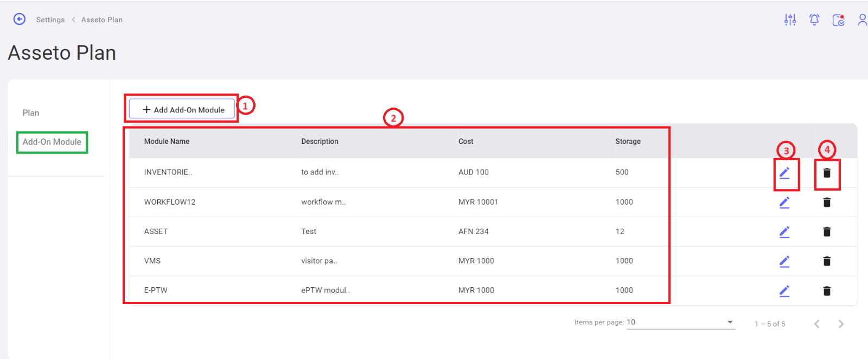
Task: Open the Items per page dropdown
Action: click(x=681, y=322)
